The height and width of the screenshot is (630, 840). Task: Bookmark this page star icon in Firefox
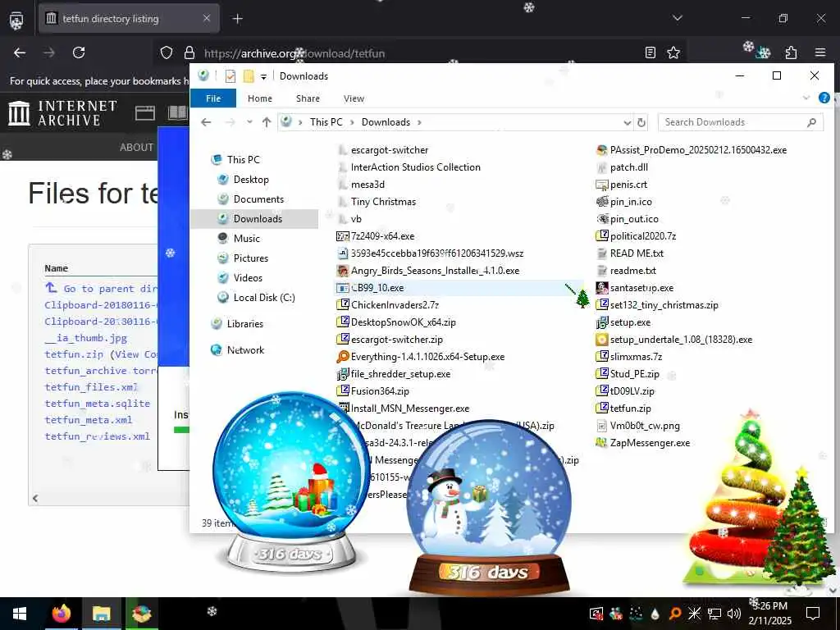click(673, 52)
